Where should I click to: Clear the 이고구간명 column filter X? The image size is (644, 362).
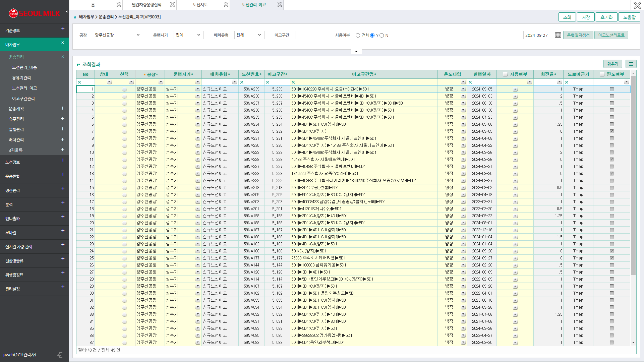[x=293, y=82]
